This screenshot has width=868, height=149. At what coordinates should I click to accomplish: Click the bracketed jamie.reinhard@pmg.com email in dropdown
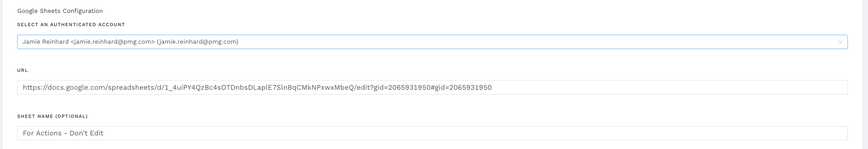113,42
